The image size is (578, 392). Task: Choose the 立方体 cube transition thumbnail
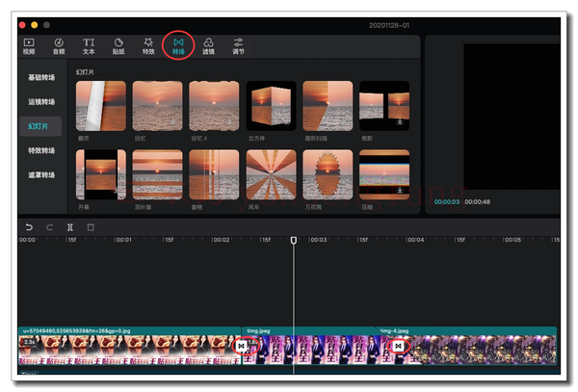click(x=271, y=105)
